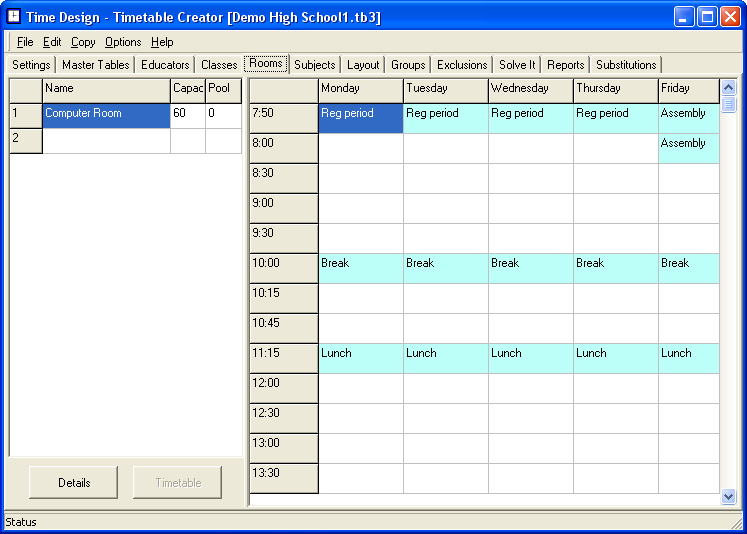The height and width of the screenshot is (534, 747).
Task: Open the Options menu
Action: coord(123,42)
